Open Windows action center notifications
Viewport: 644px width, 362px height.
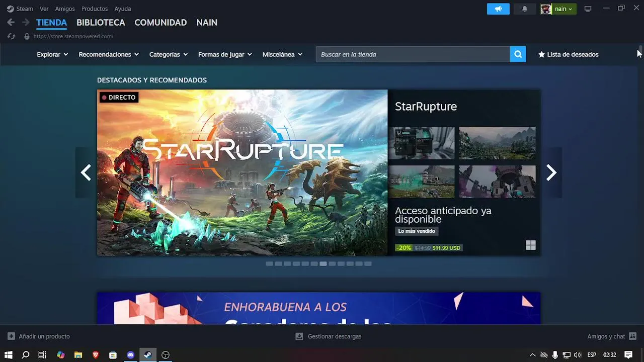point(628,355)
